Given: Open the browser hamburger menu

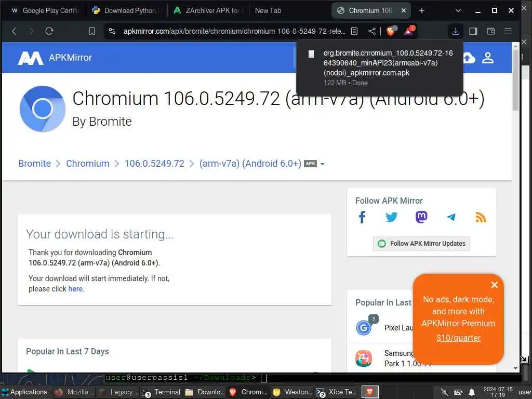Looking at the screenshot, I should click(x=508, y=31).
